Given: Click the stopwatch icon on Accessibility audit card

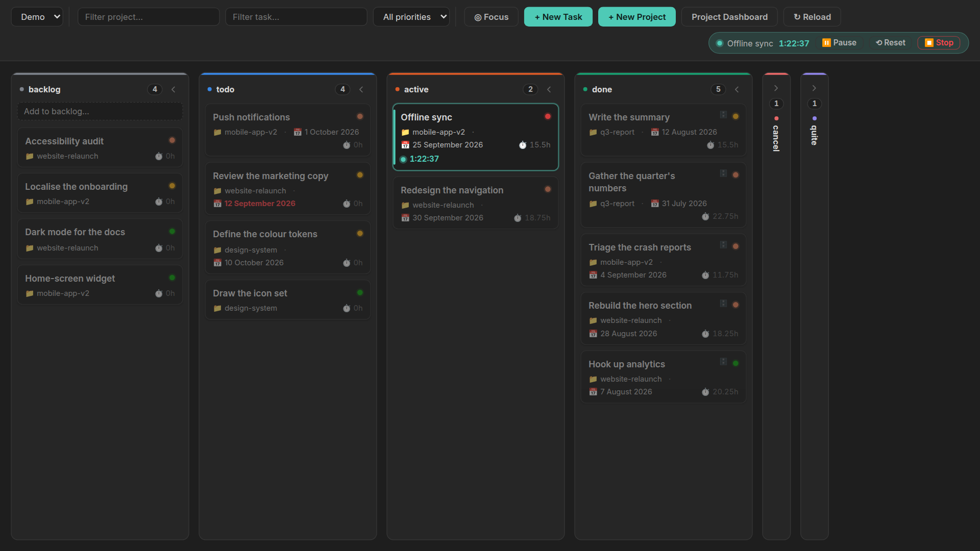Looking at the screenshot, I should pos(159,156).
